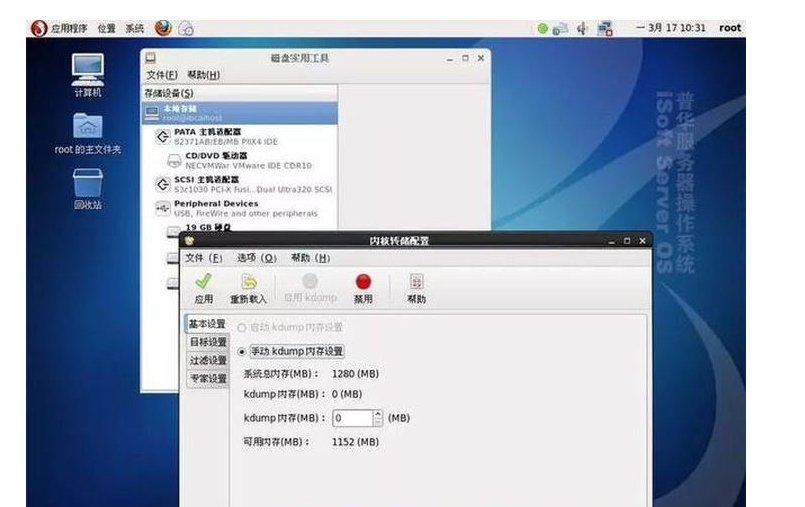Screen dimensions: 805x507
Task: Click the PATA adapter icon in list
Action: 163,136
